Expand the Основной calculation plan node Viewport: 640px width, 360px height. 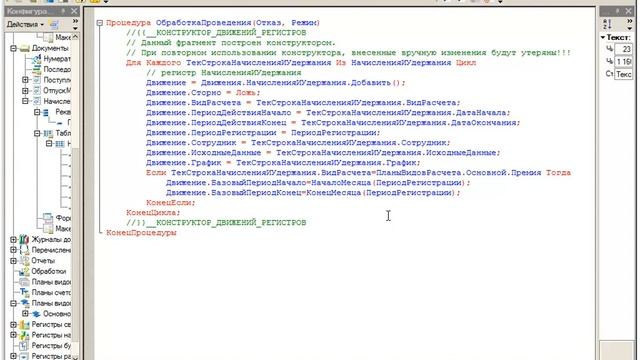[x=25, y=313]
